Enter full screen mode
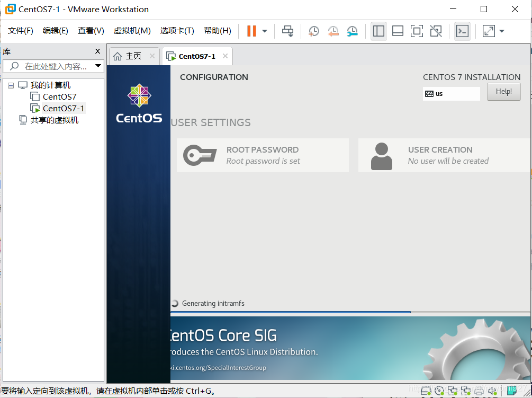 click(417, 31)
